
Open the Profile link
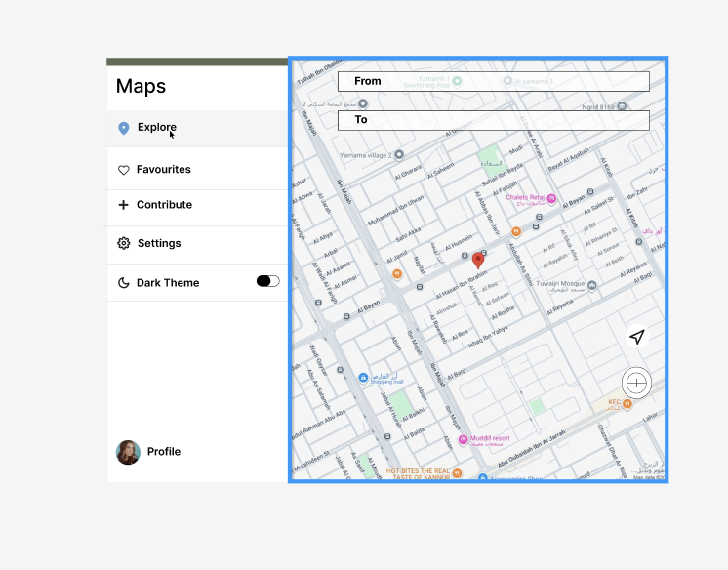(x=164, y=452)
